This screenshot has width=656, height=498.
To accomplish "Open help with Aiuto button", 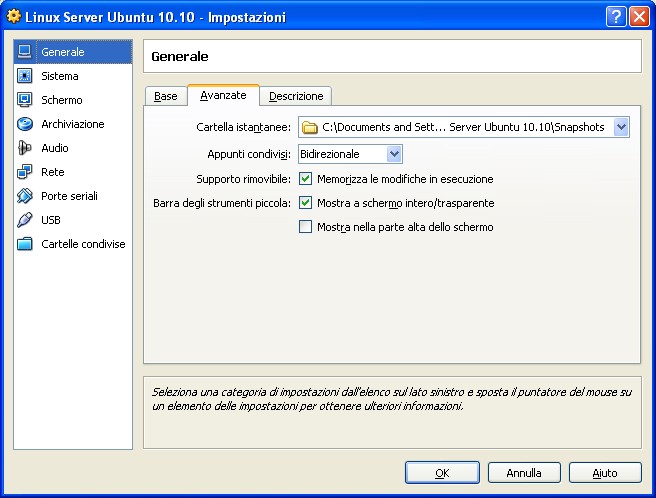I will [x=605, y=473].
